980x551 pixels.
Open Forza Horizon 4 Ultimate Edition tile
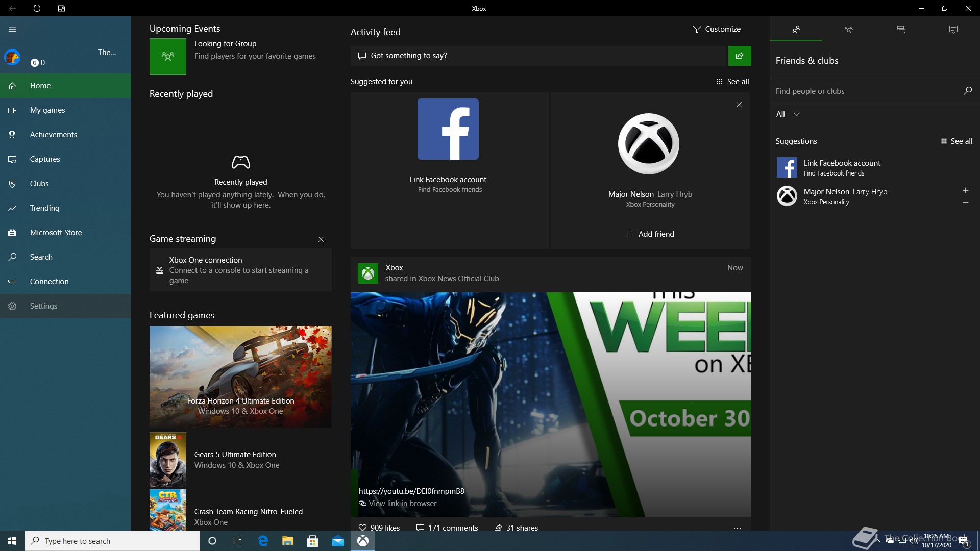click(x=240, y=377)
